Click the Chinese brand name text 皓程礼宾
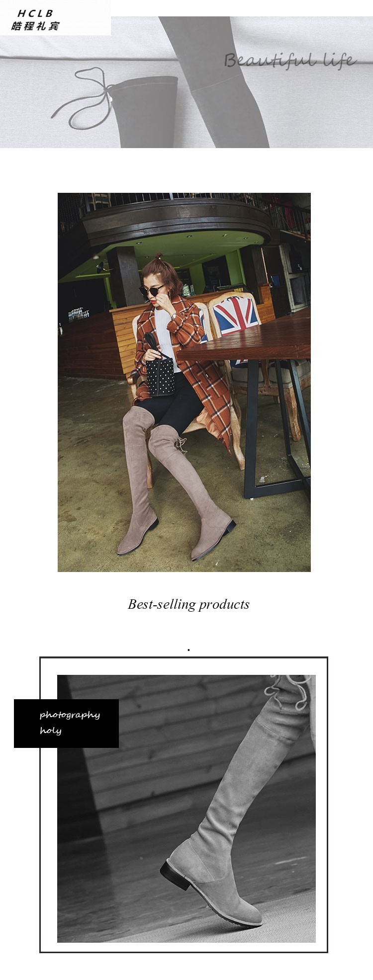 pyautogui.click(x=36, y=26)
